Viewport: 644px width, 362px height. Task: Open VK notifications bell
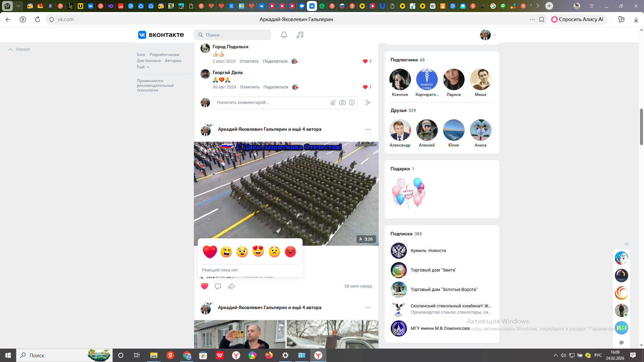[284, 35]
